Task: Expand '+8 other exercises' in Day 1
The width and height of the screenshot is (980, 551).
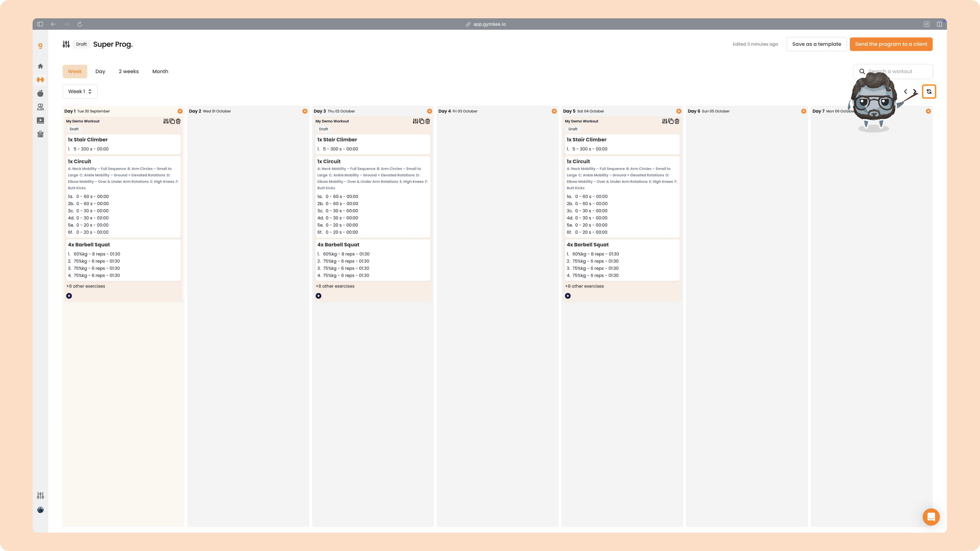Action: 85,286
